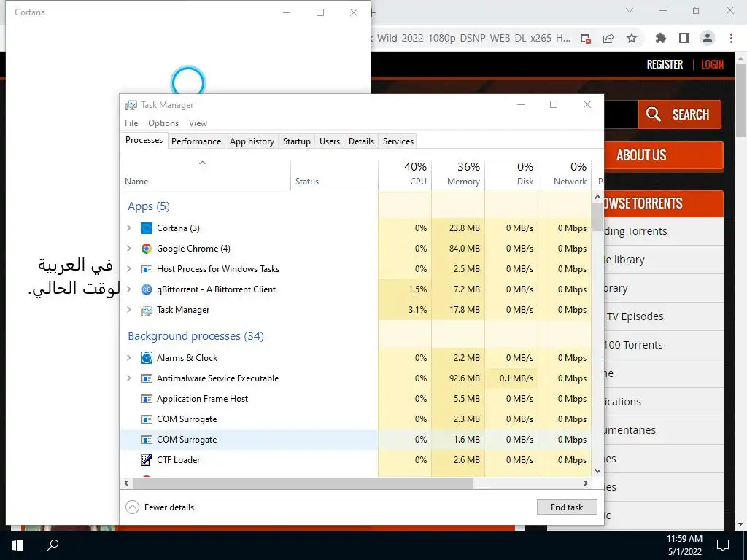Open the Action Center notifications icon
The image size is (747, 560).
[x=723, y=545]
